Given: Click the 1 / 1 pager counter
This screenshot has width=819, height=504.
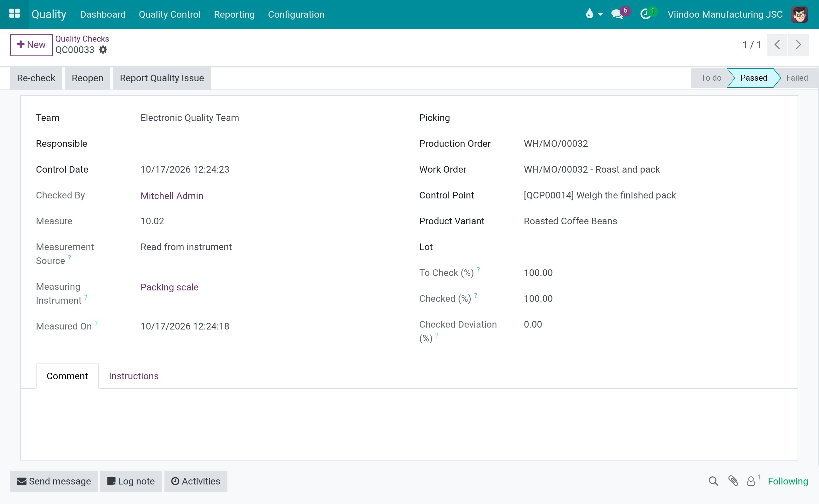Looking at the screenshot, I should pyautogui.click(x=752, y=45).
